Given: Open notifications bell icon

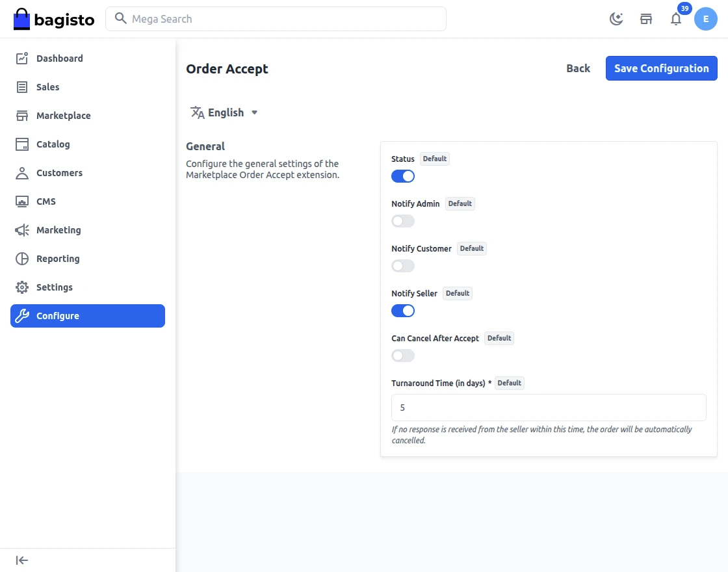Looking at the screenshot, I should pyautogui.click(x=676, y=19).
